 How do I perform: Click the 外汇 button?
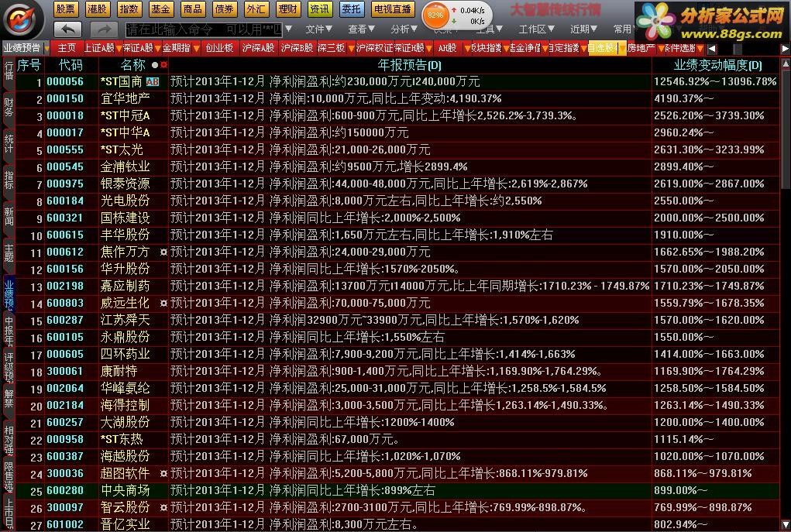[x=256, y=9]
